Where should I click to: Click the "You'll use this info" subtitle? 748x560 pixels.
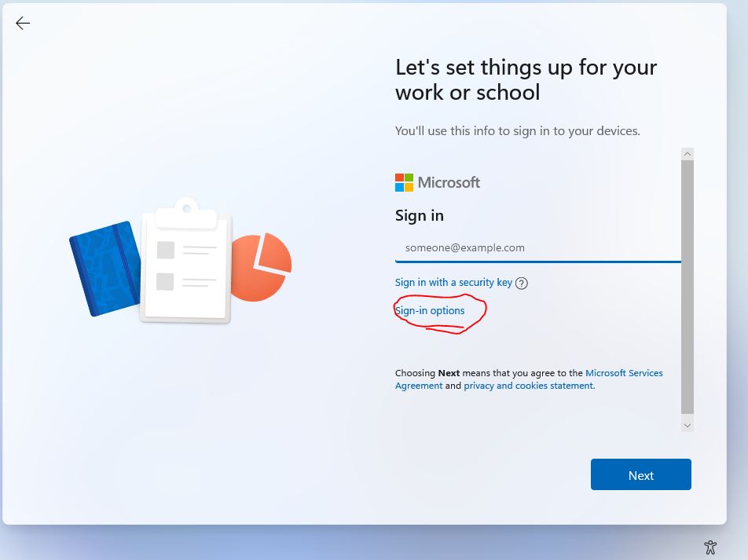(517, 130)
